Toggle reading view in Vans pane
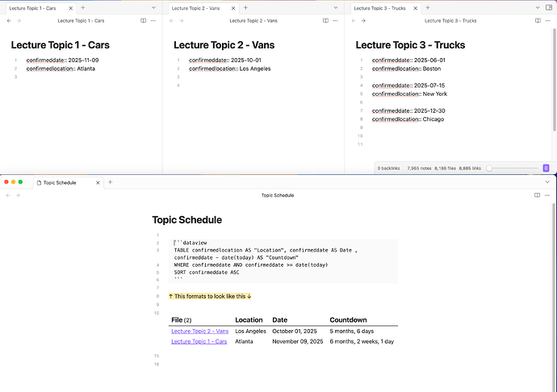557x392 pixels. 325,21
